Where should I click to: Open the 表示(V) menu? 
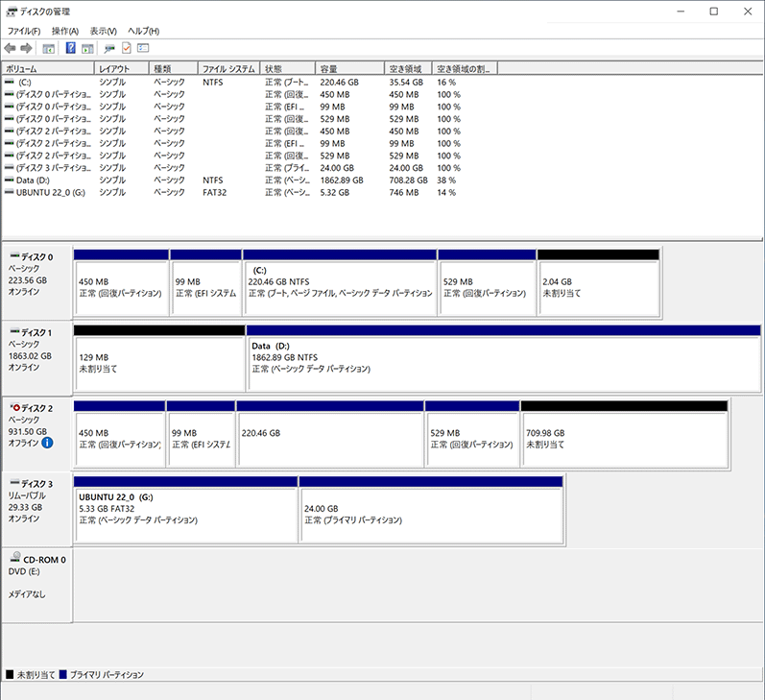pyautogui.click(x=104, y=31)
